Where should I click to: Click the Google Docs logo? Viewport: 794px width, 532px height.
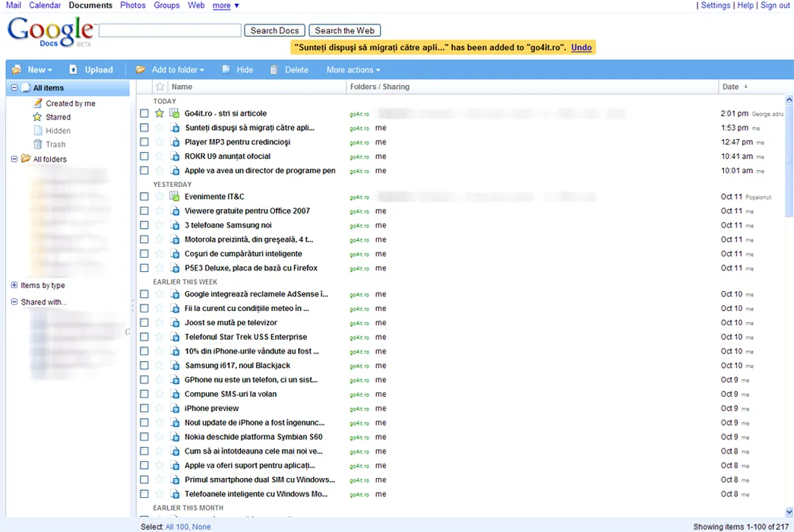51,32
